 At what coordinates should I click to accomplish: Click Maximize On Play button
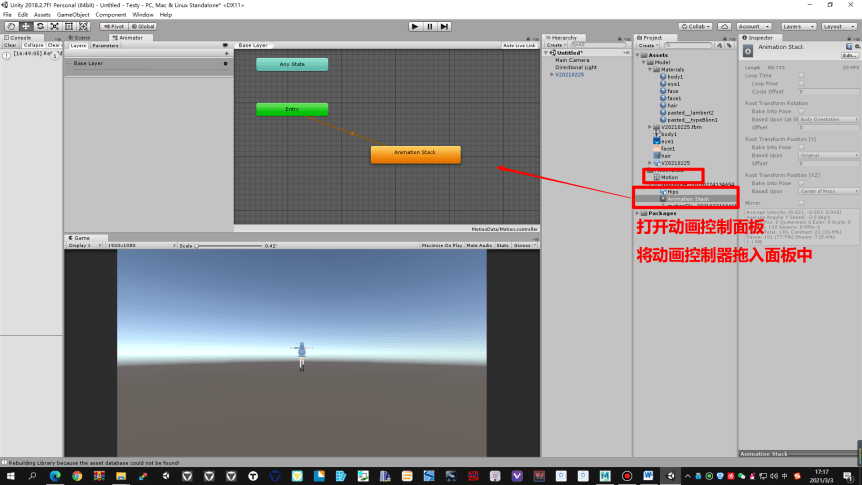click(x=441, y=245)
